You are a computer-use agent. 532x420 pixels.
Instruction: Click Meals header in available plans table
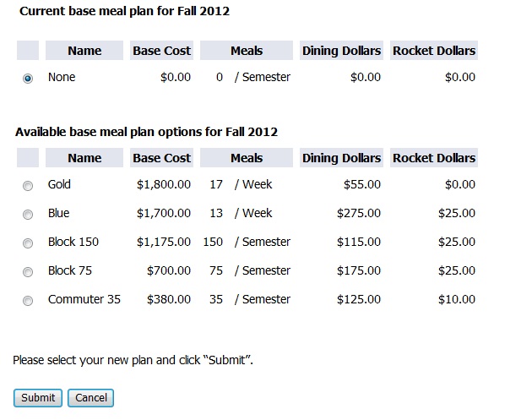247,158
